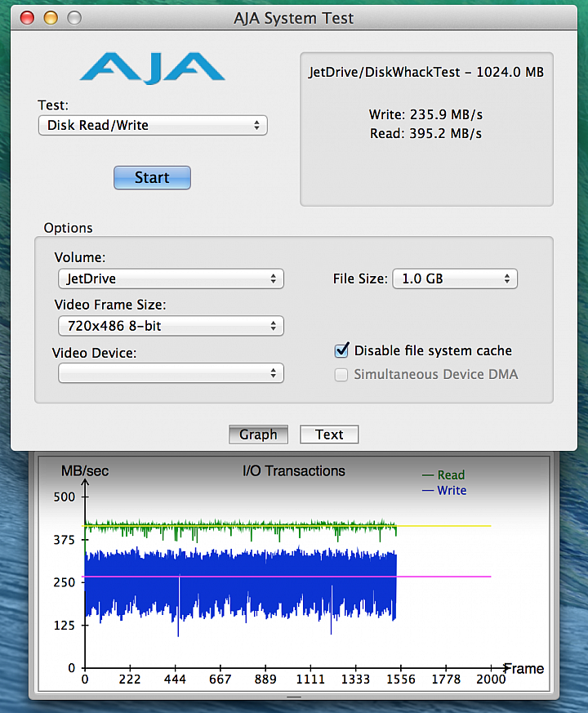The image size is (588, 713).
Task: Click the 125 value on the Y axis
Action: point(65,626)
